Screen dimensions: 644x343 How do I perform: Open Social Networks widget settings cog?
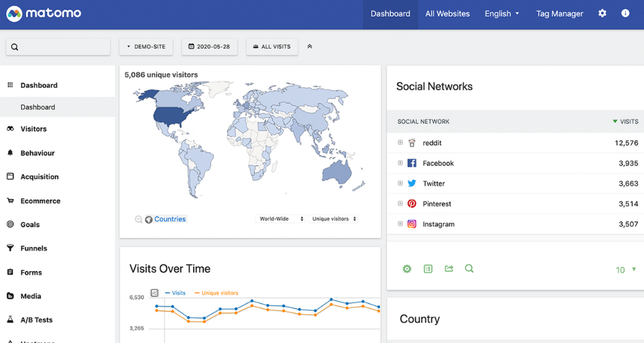406,269
